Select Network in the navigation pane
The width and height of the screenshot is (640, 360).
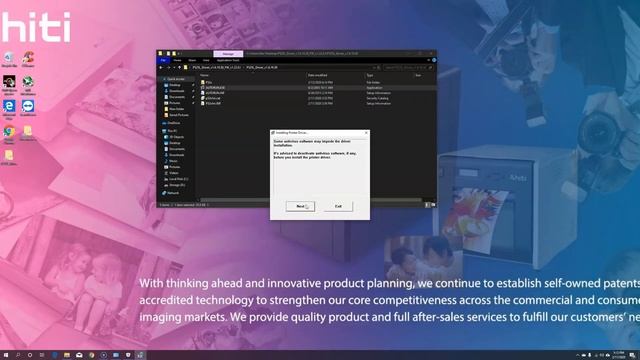(x=173, y=193)
